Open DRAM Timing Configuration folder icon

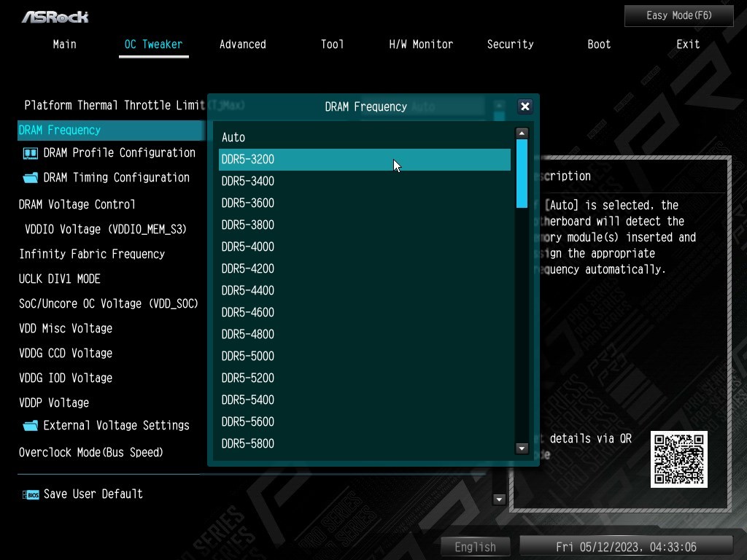(x=31, y=178)
